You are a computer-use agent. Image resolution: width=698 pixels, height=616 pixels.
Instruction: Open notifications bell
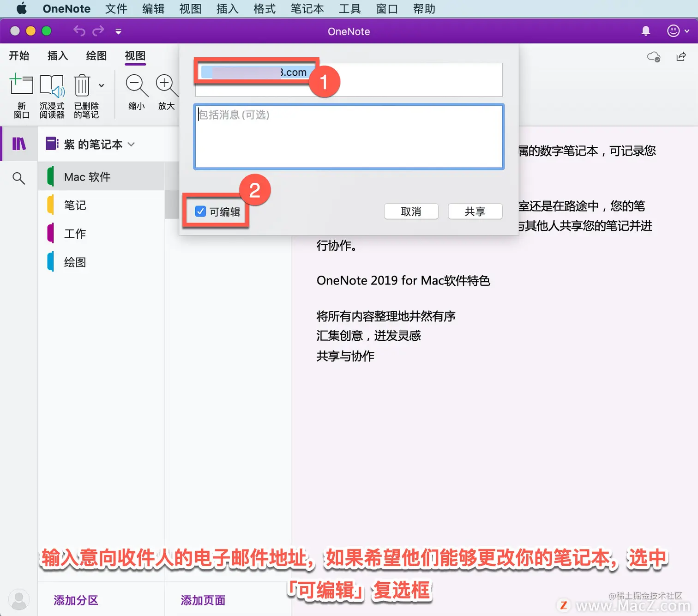click(646, 31)
